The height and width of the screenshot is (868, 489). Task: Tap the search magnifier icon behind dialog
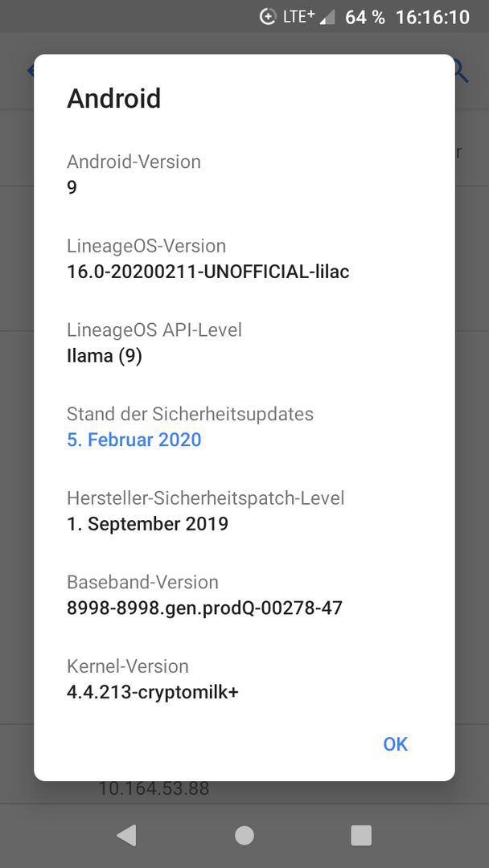pyautogui.click(x=461, y=71)
